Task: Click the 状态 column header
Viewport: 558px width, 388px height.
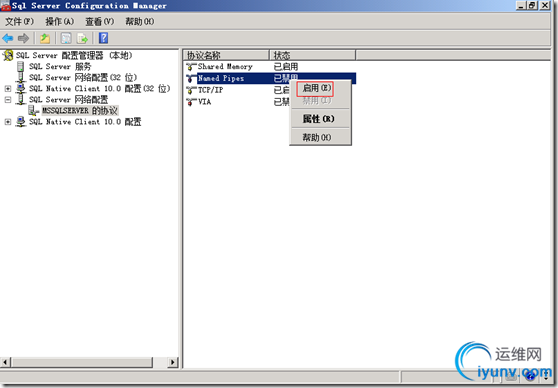Action: coord(312,55)
